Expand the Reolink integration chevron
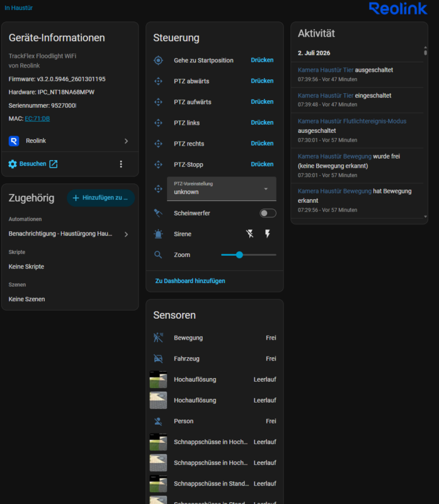This screenshot has width=439, height=504. coord(127,141)
